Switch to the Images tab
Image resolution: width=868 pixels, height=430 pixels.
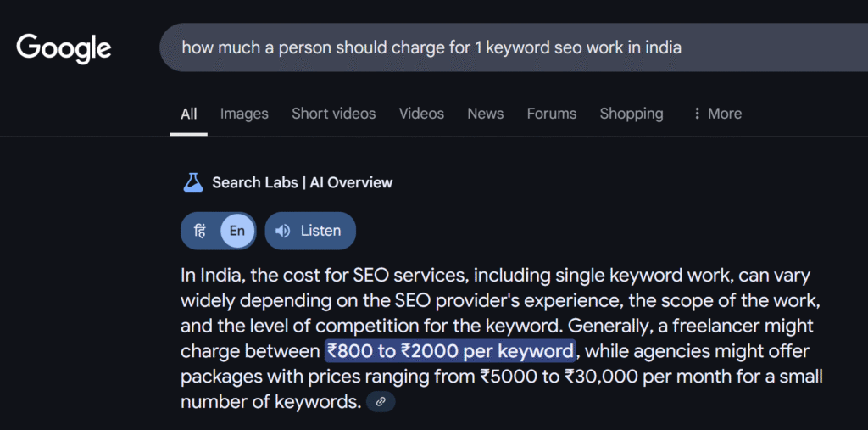244,114
